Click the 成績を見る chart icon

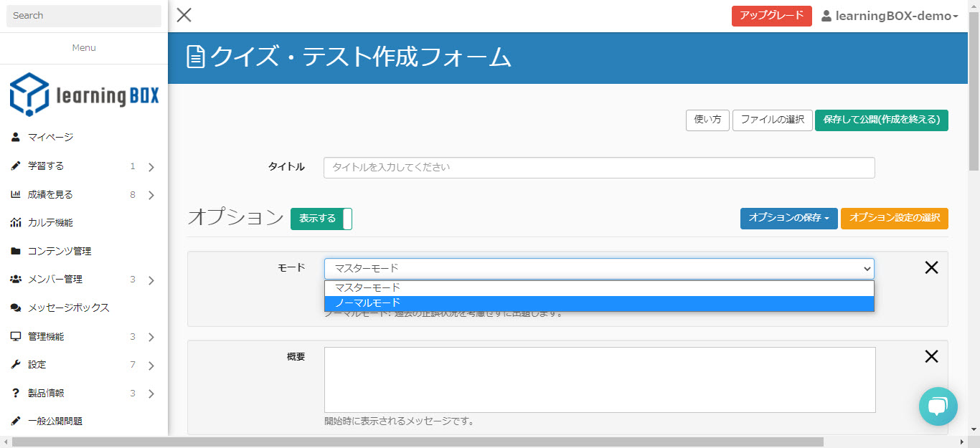pyautogui.click(x=16, y=194)
